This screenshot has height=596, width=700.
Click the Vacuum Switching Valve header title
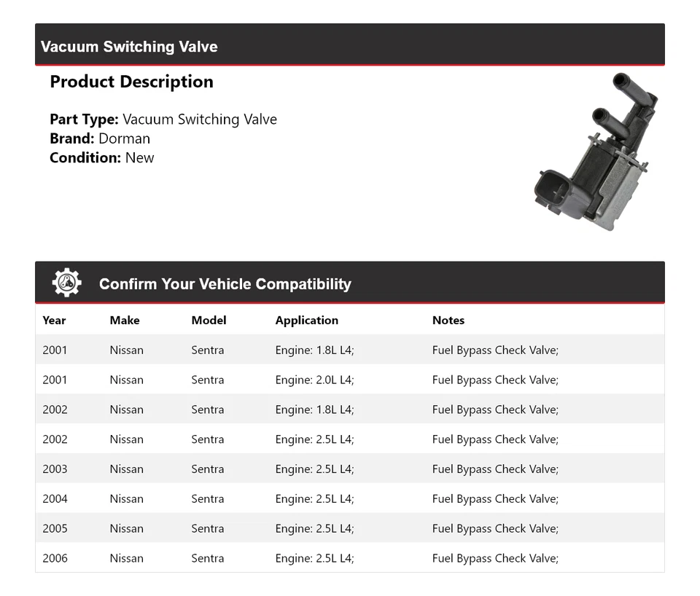[x=129, y=47]
